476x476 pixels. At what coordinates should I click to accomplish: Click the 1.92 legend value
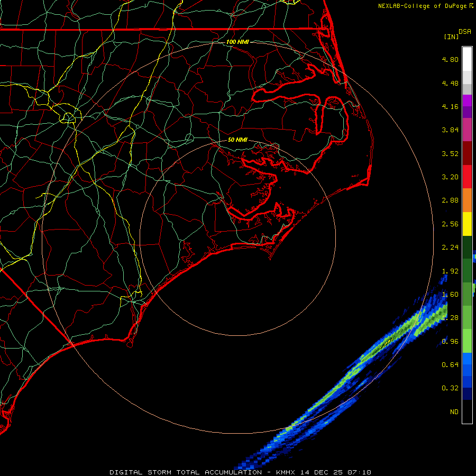coord(450,271)
